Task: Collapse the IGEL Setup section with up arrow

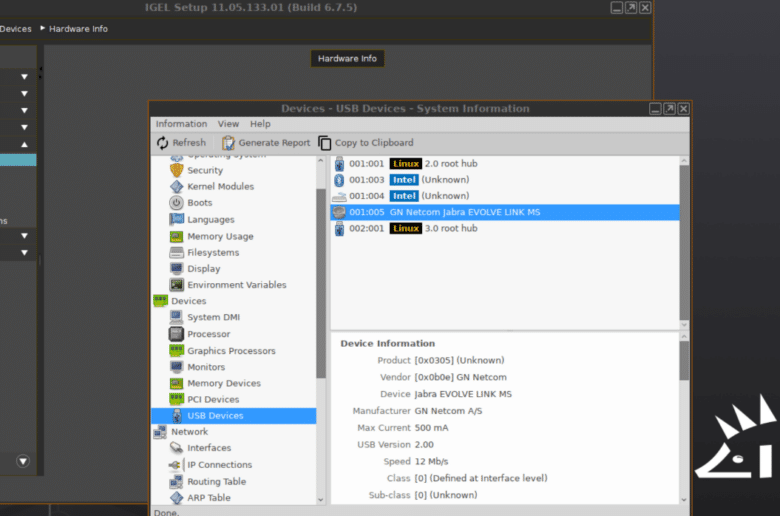Action: (x=24, y=145)
